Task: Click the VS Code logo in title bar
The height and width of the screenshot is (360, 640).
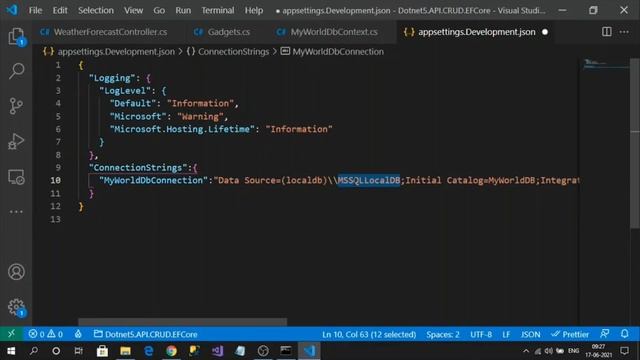Action: pos(12,10)
